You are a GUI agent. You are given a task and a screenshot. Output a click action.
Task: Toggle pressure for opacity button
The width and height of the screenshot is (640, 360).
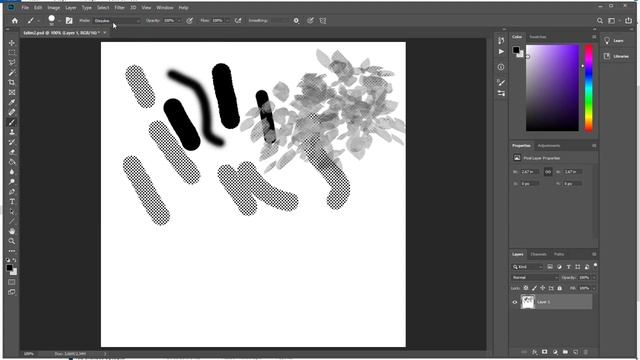click(190, 20)
